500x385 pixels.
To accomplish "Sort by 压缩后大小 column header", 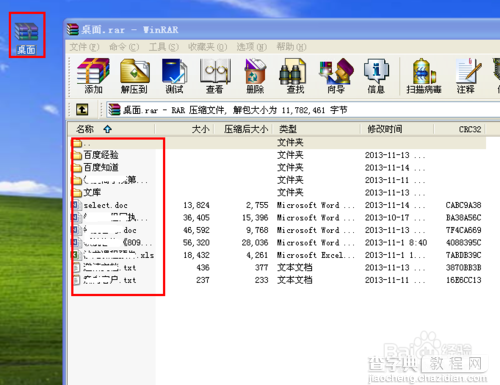I will coord(243,129).
